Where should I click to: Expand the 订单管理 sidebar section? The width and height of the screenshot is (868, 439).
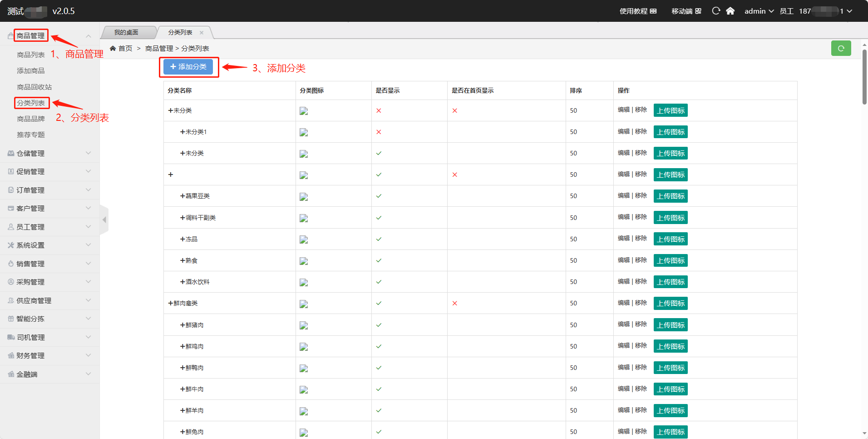49,190
